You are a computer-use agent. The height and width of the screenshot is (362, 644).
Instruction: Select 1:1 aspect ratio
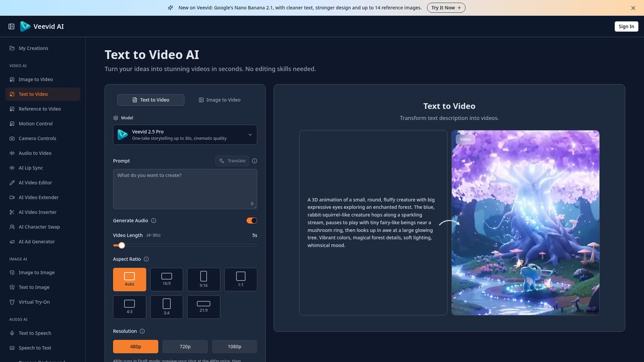[240, 280]
